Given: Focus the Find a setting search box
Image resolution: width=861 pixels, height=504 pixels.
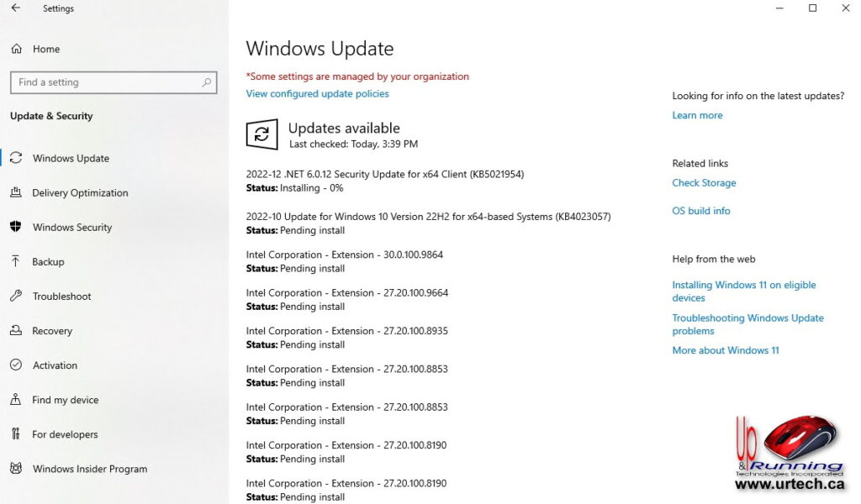Looking at the screenshot, I should (105, 82).
